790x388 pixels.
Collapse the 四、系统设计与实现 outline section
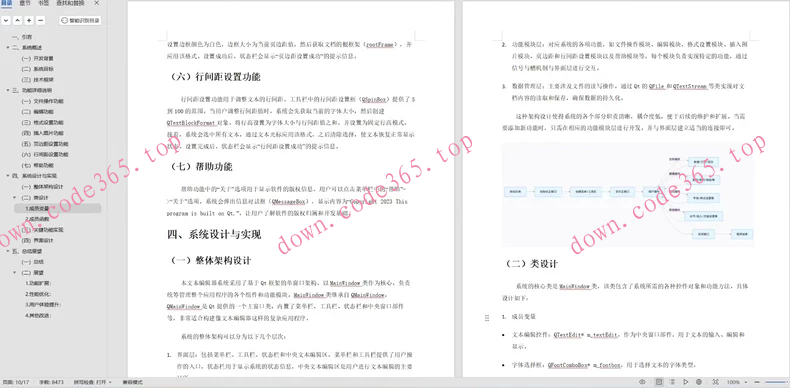[8, 176]
